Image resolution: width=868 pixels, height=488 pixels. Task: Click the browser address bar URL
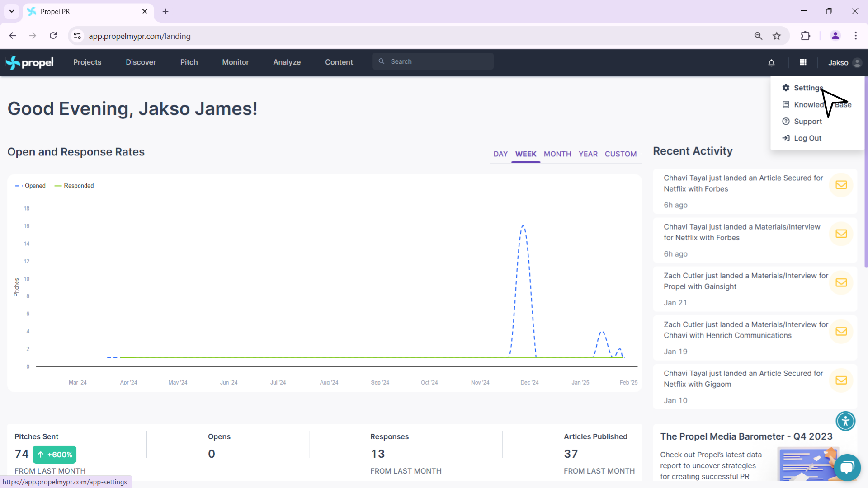point(139,36)
